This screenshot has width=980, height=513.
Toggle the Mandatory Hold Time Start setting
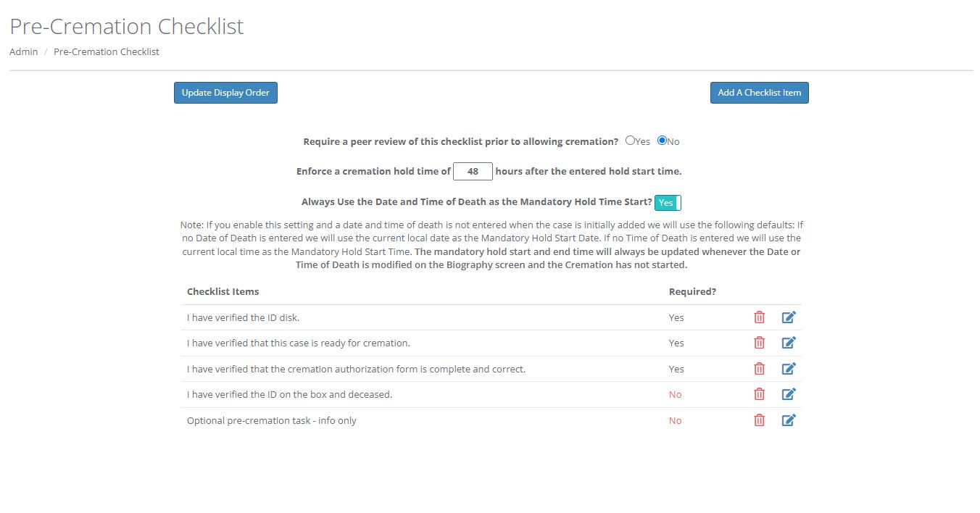pos(667,203)
